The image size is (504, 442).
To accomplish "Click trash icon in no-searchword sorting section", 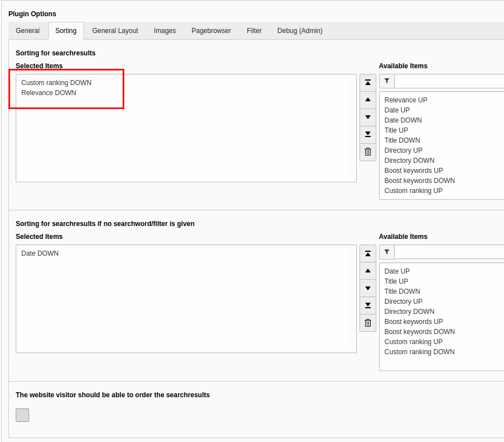I will pyautogui.click(x=367, y=323).
